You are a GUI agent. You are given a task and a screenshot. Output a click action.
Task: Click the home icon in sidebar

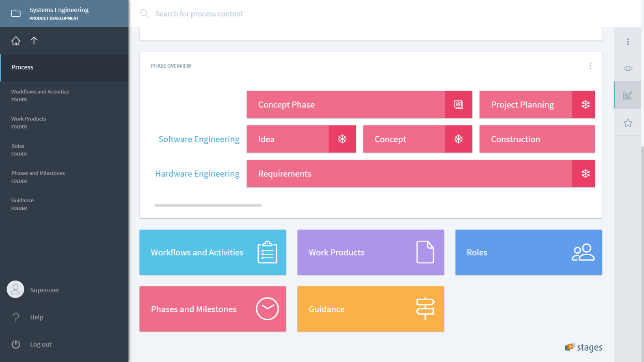tap(15, 41)
